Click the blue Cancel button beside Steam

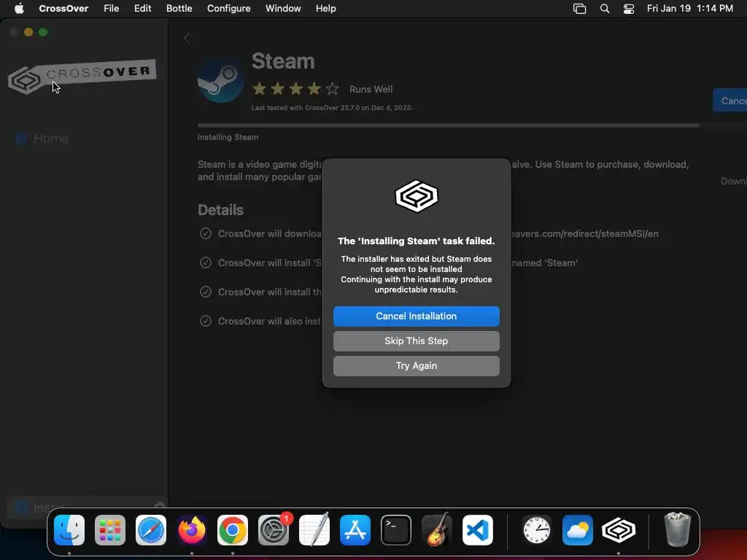click(729, 101)
